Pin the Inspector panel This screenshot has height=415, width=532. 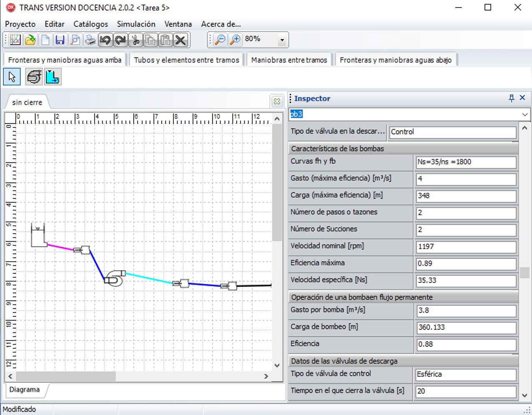click(x=512, y=98)
